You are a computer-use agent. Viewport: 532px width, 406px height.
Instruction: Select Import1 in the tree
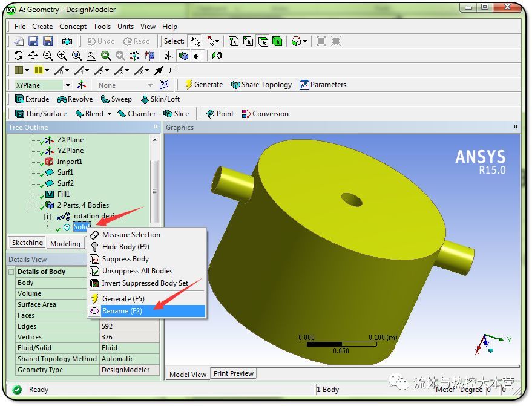[x=70, y=162]
